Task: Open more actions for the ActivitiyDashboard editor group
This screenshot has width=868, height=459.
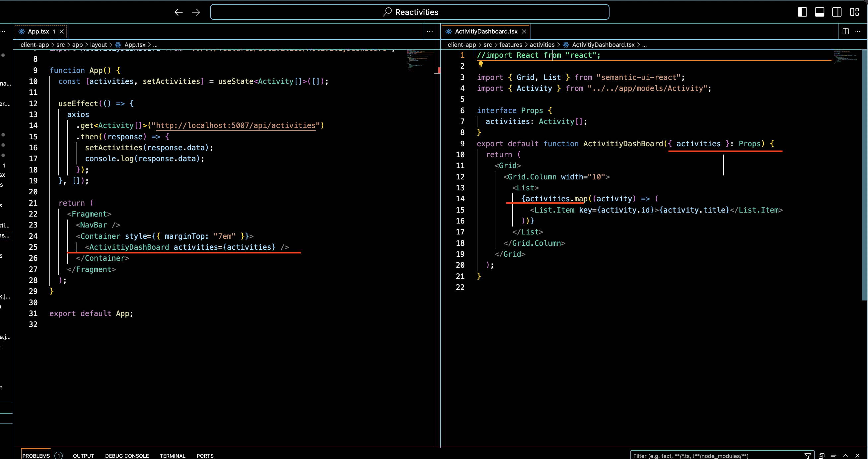Action: pos(858,31)
